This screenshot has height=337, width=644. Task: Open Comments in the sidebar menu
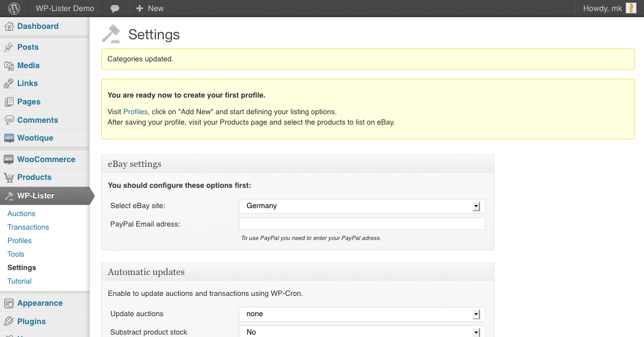[37, 120]
